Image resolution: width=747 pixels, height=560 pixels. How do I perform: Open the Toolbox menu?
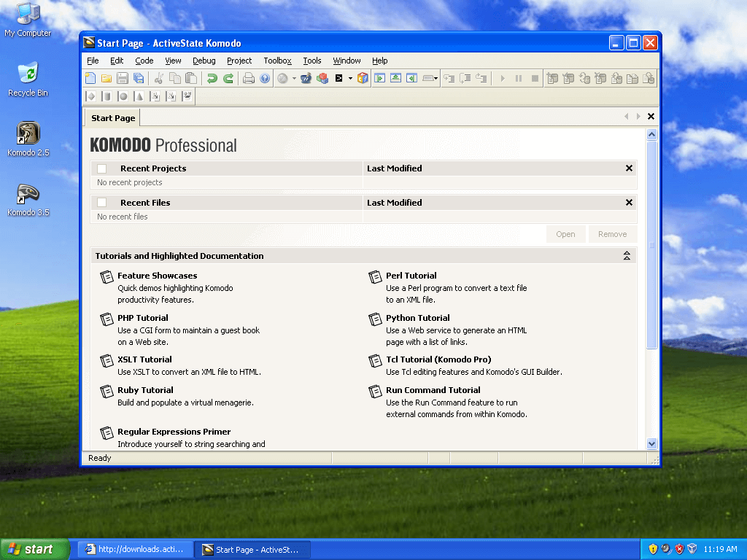coord(277,61)
